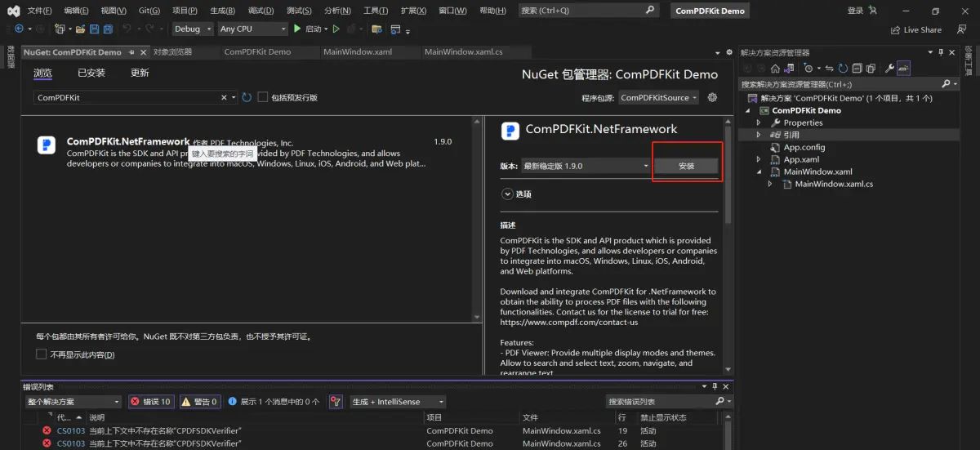Screen dimensions: 980x450
Task: Open the 整个解决方案 scope dropdown
Action: (x=73, y=402)
